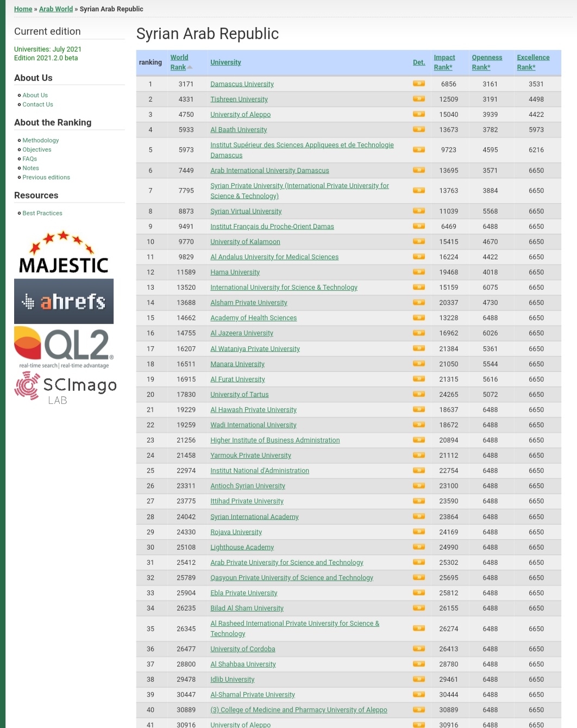Click details icon for Wadi International University
577x728 pixels.
pyautogui.click(x=419, y=425)
